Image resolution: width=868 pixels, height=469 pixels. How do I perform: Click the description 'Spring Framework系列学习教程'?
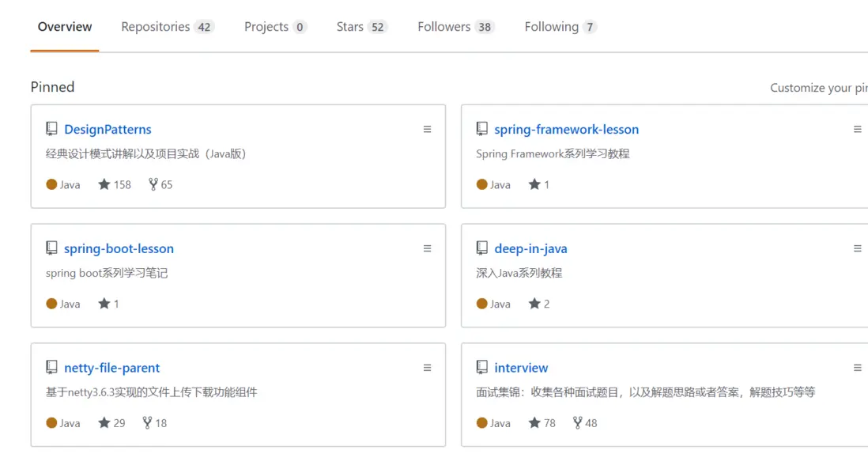click(553, 154)
